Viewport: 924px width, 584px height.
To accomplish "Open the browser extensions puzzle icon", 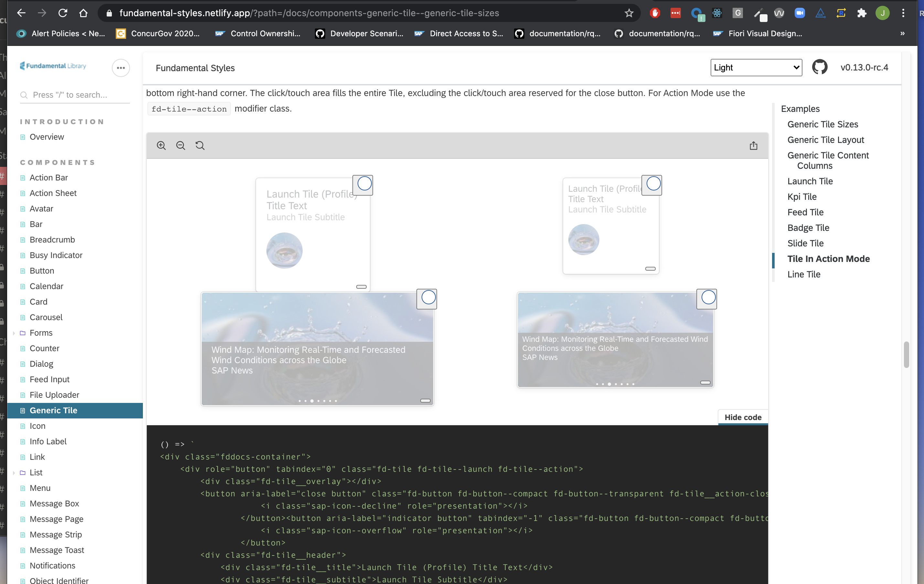I will coord(862,13).
